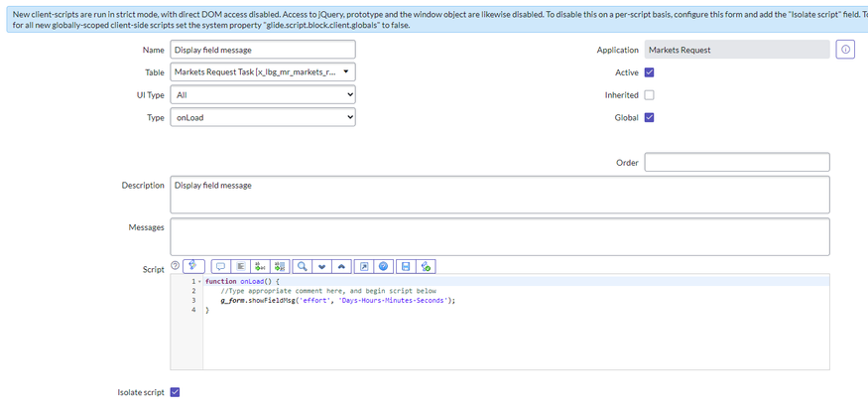Click into the Order input field
Viewport: 868px width, 413px height.
point(736,162)
